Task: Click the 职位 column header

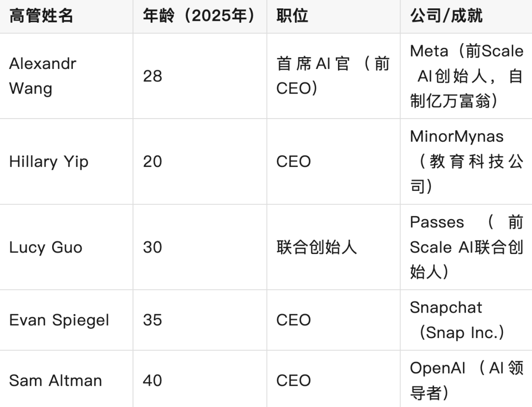Action: (292, 16)
